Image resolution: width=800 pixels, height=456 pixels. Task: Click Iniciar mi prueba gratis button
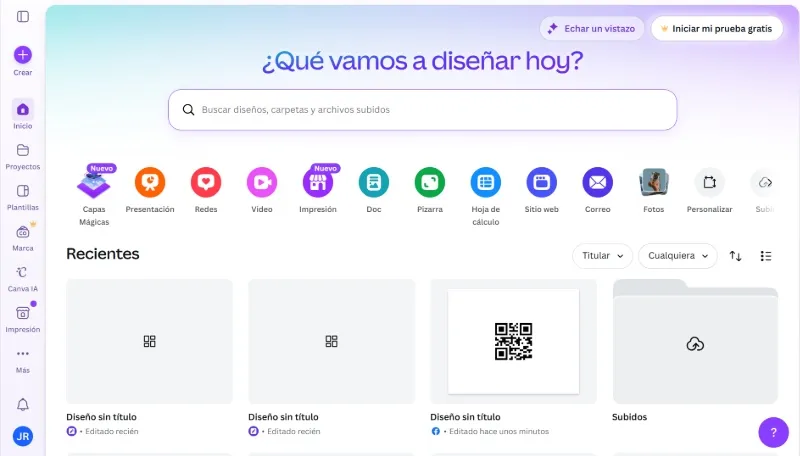tap(716, 29)
